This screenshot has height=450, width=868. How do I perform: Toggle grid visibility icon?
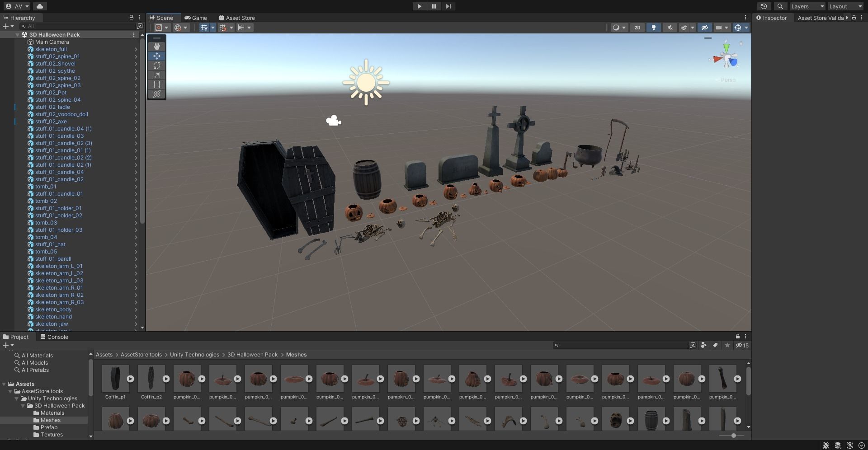pos(204,28)
